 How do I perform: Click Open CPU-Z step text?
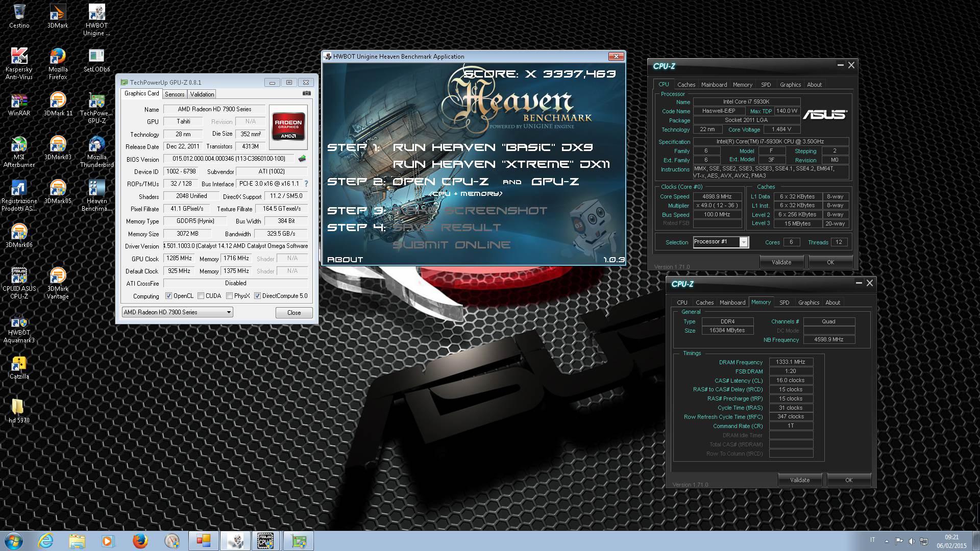tap(440, 182)
